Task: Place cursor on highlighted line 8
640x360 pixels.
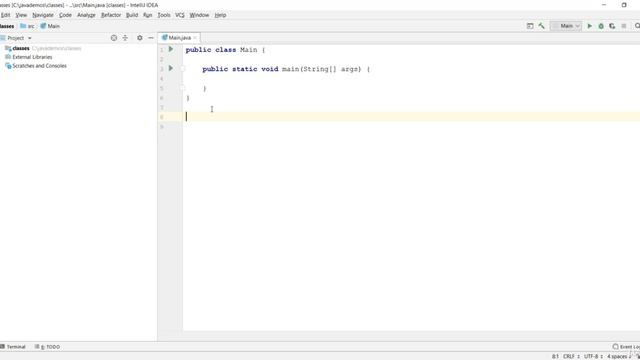Action: pos(411,117)
